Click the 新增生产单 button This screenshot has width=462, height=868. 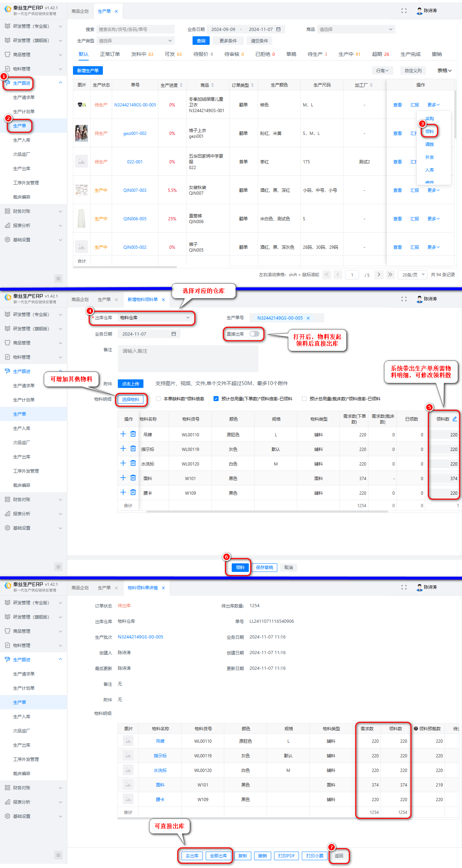coord(88,70)
